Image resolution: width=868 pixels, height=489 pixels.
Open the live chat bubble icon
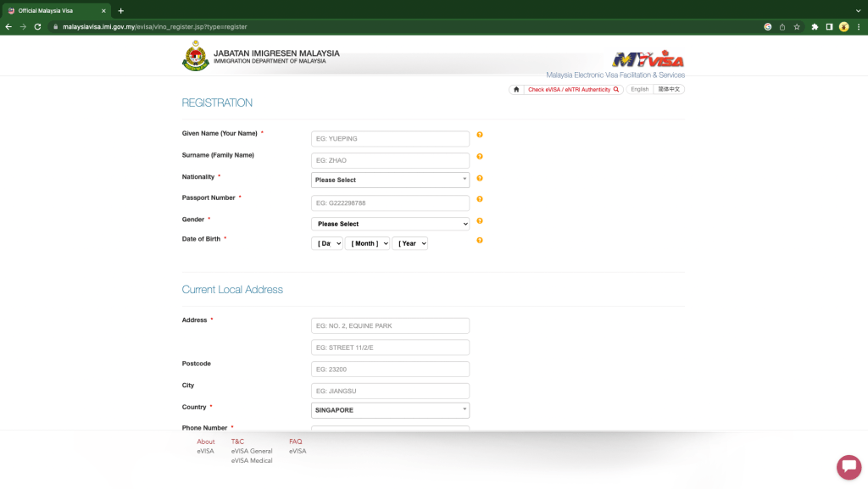(849, 467)
